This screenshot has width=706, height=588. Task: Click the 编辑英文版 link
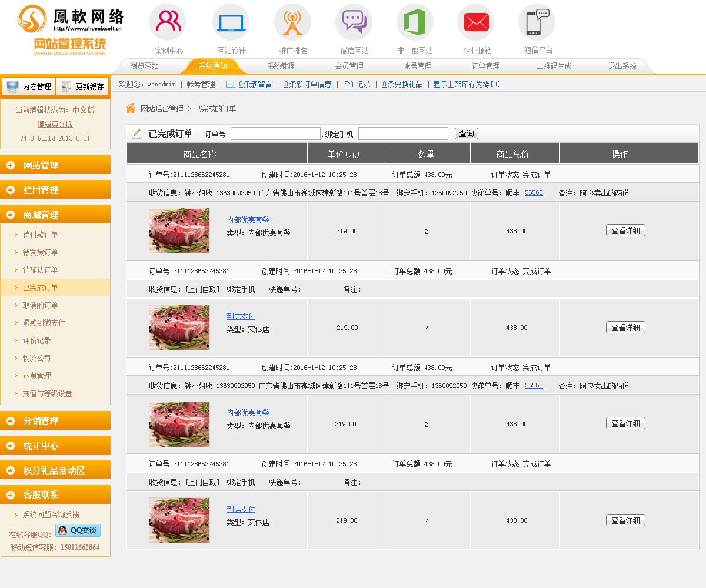(55, 124)
